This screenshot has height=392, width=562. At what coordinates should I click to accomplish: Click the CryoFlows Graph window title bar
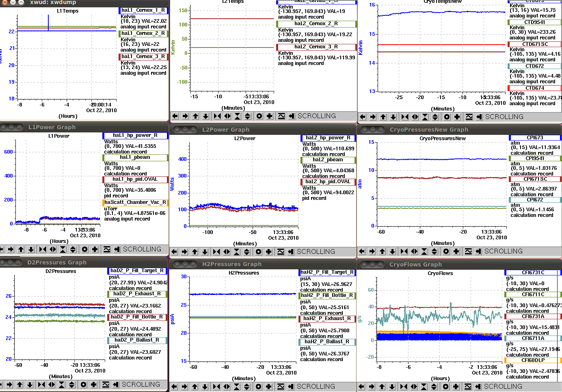pos(459,264)
